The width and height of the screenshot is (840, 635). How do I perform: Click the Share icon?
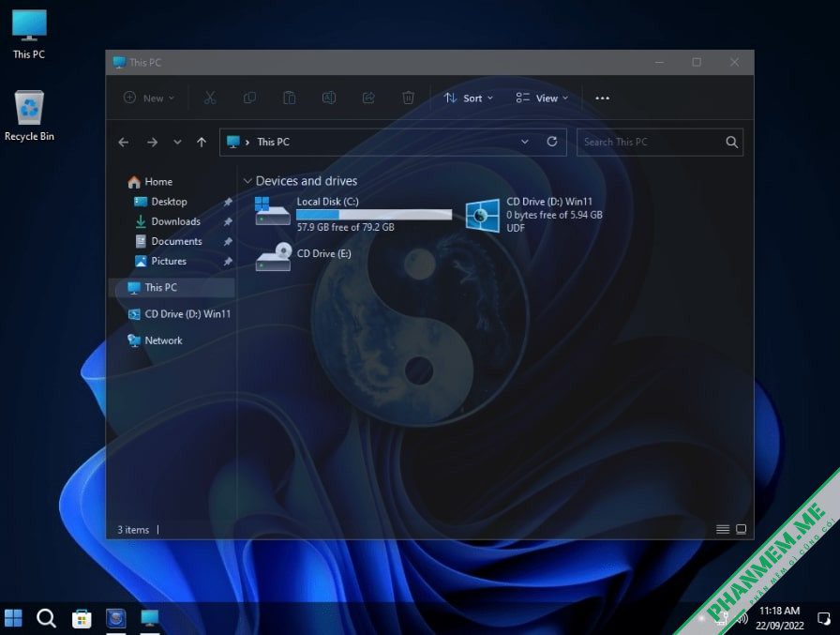tap(368, 98)
